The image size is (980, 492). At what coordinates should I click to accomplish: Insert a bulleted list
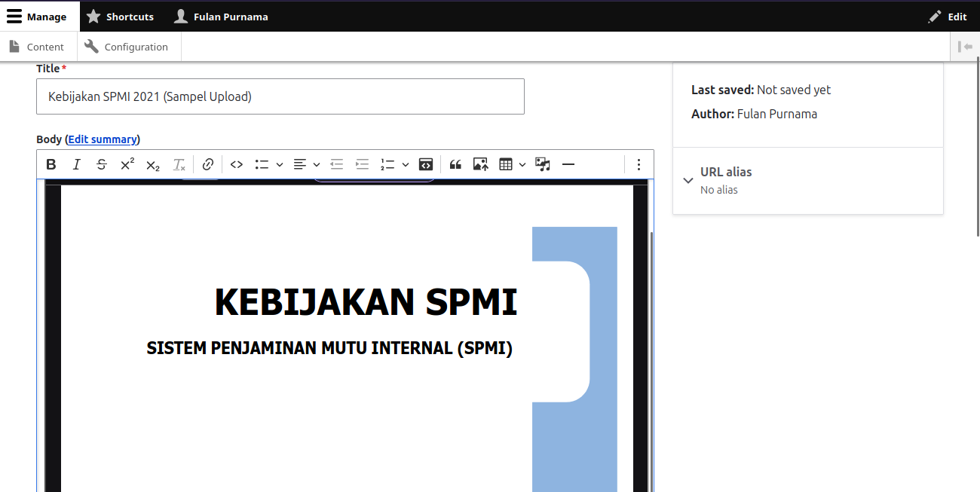tap(262, 164)
